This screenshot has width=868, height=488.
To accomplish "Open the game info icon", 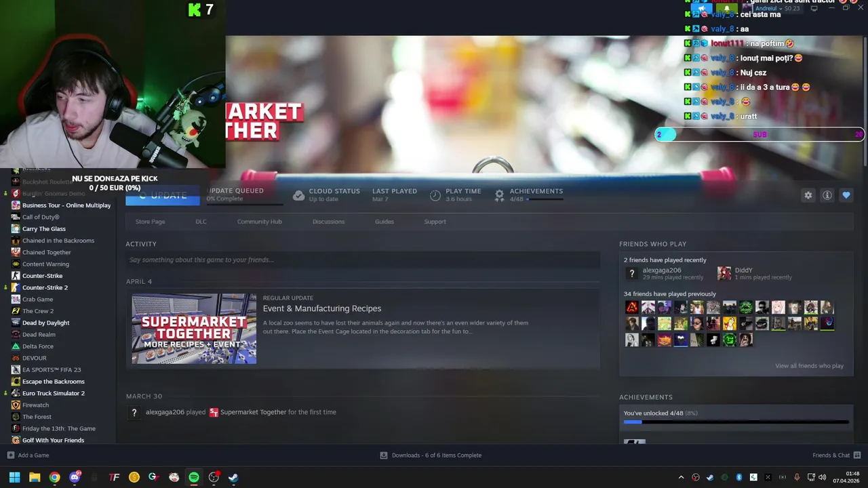I will 827,195.
